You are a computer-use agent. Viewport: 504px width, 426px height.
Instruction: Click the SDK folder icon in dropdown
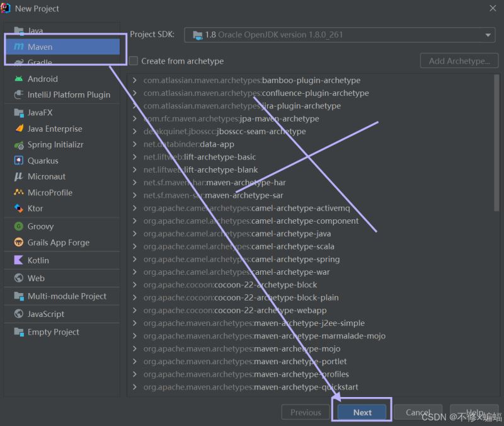[x=197, y=35]
